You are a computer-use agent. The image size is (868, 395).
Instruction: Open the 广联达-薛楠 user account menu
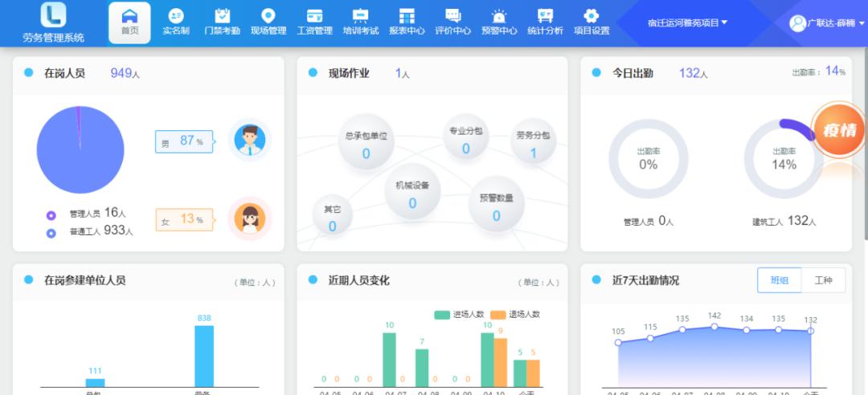[822, 22]
